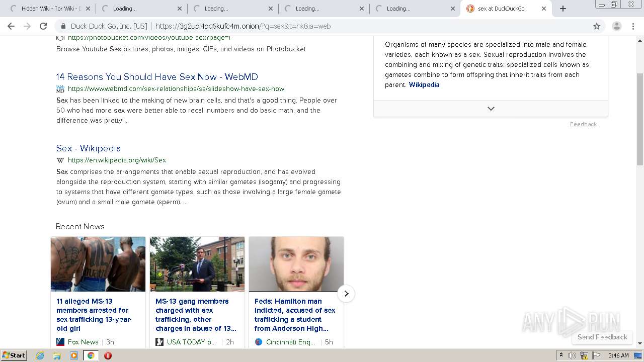Click the USA TODAY source icon
This screenshot has width=644, height=362.
[x=159, y=342]
